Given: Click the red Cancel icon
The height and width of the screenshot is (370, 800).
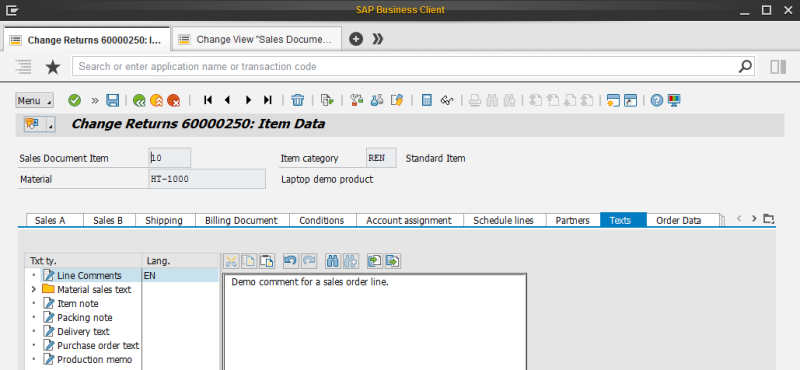Looking at the screenshot, I should point(173,100).
